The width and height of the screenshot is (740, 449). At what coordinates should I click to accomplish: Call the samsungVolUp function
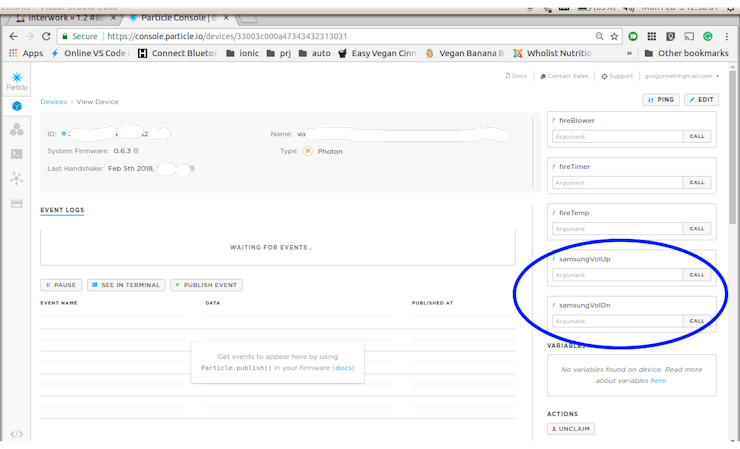click(x=697, y=275)
